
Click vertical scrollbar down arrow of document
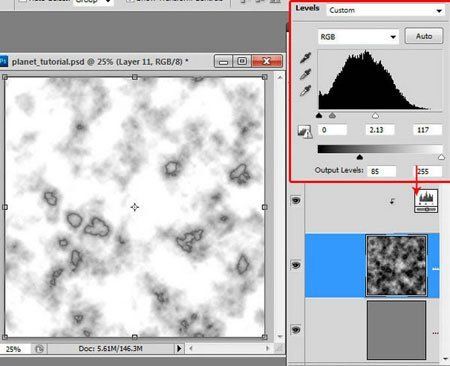click(280, 337)
